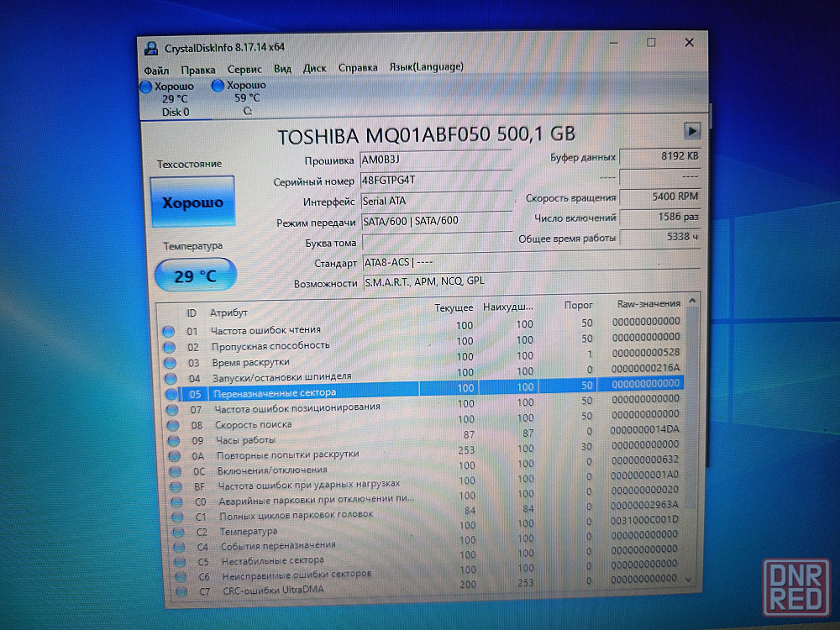This screenshot has height=630, width=840.
Task: Click CrystalDiskInfo title bar app icon
Action: pyautogui.click(x=151, y=49)
